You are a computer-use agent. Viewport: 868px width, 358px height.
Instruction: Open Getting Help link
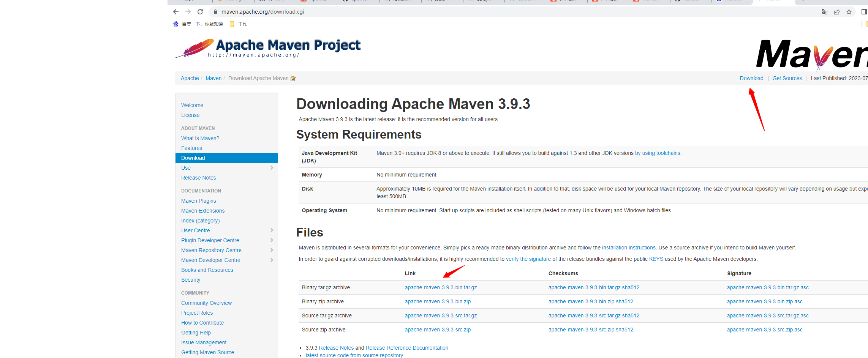pos(196,333)
